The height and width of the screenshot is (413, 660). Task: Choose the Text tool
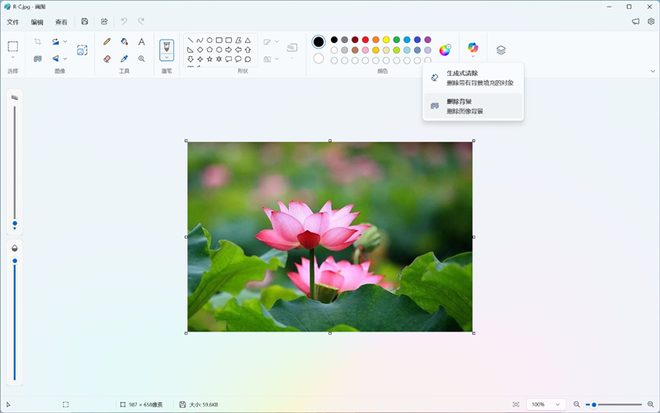(x=141, y=42)
